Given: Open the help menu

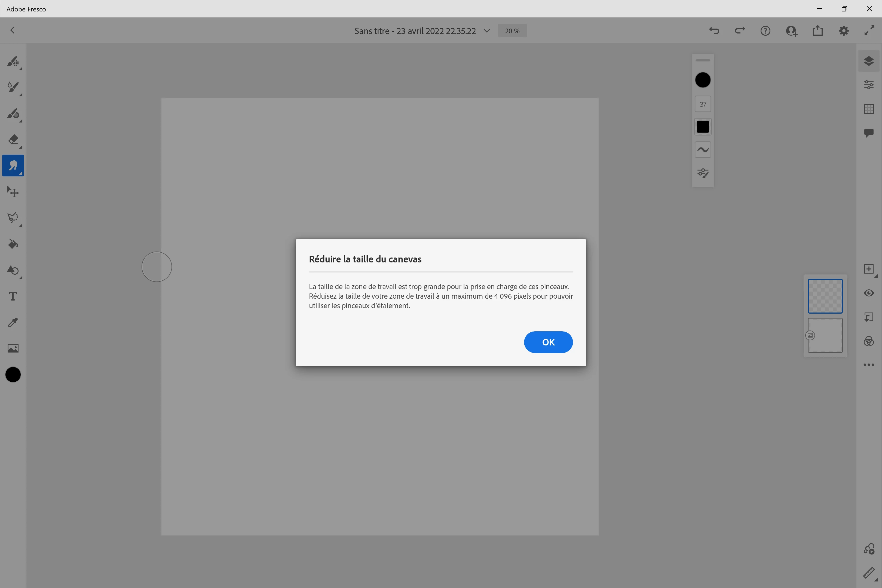Looking at the screenshot, I should pyautogui.click(x=765, y=31).
